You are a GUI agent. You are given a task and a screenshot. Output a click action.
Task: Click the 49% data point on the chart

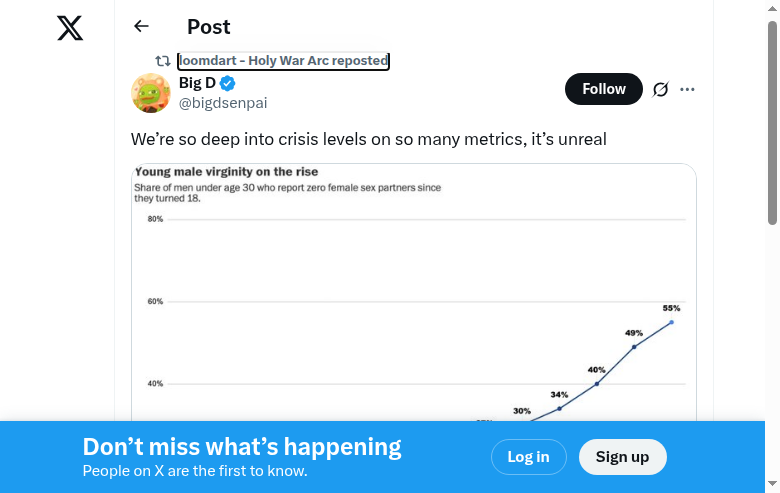click(634, 347)
